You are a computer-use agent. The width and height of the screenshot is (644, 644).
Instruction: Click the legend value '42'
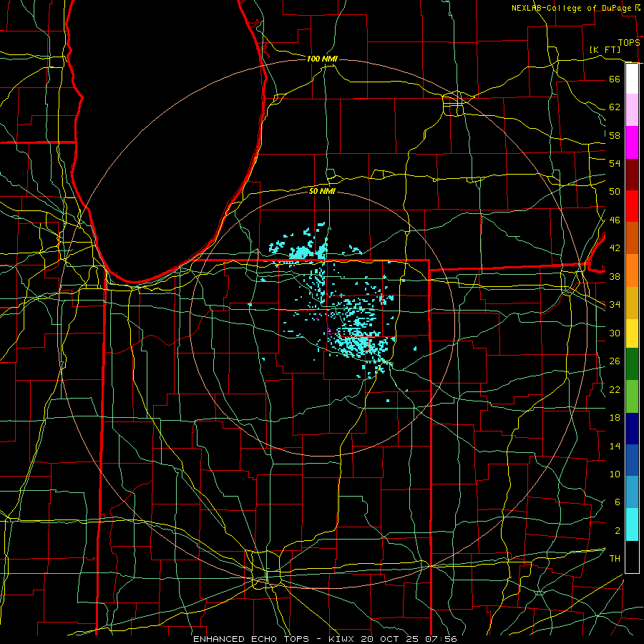(x=615, y=248)
